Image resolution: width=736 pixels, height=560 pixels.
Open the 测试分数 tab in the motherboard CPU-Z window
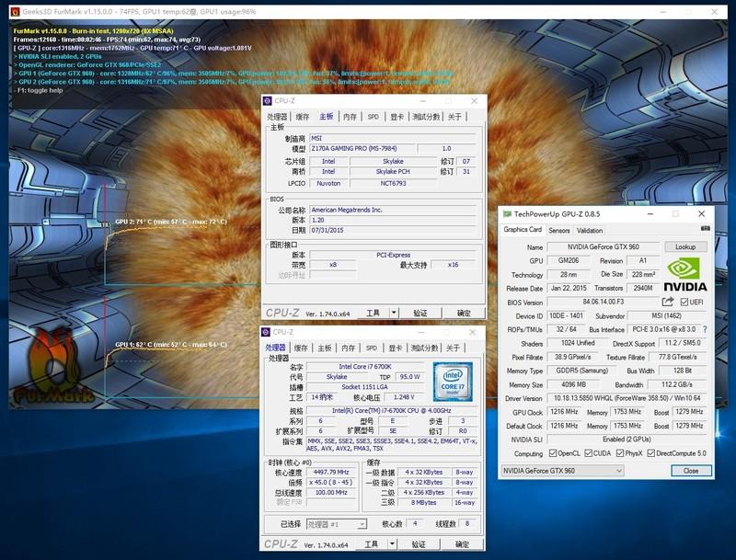pyautogui.click(x=426, y=117)
